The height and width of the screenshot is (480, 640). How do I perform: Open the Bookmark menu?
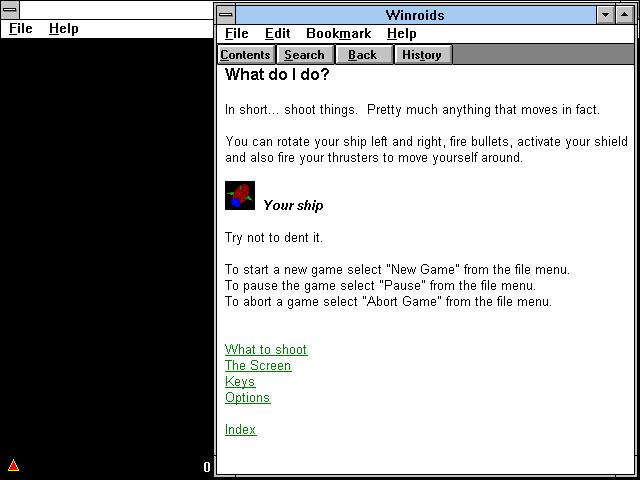(338, 33)
